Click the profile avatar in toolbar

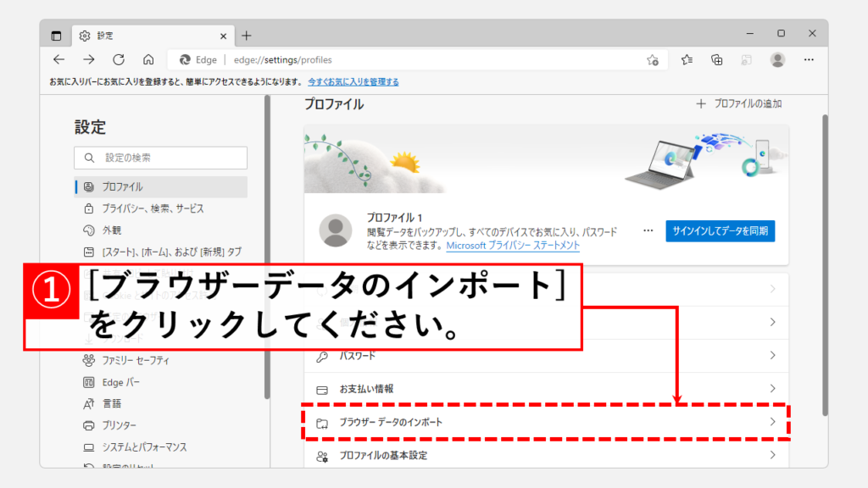[x=777, y=59]
